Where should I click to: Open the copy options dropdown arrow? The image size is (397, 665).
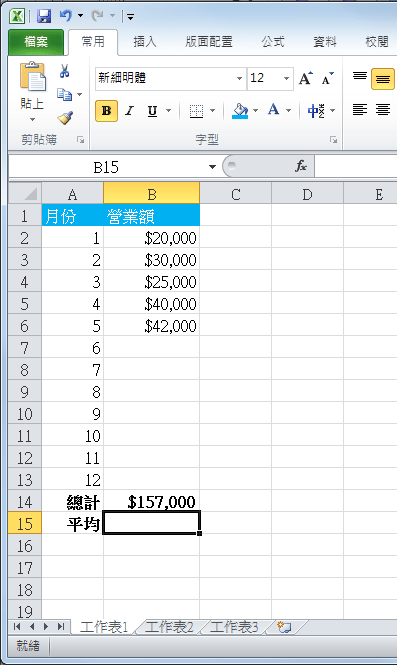pos(80,94)
